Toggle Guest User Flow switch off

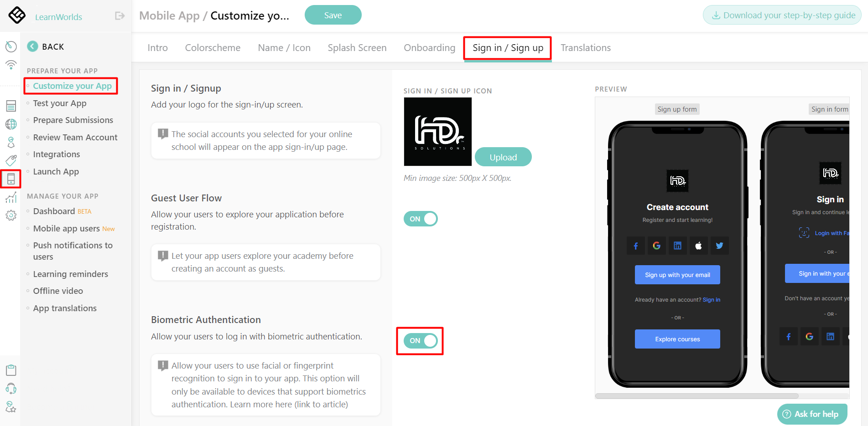pyautogui.click(x=421, y=219)
